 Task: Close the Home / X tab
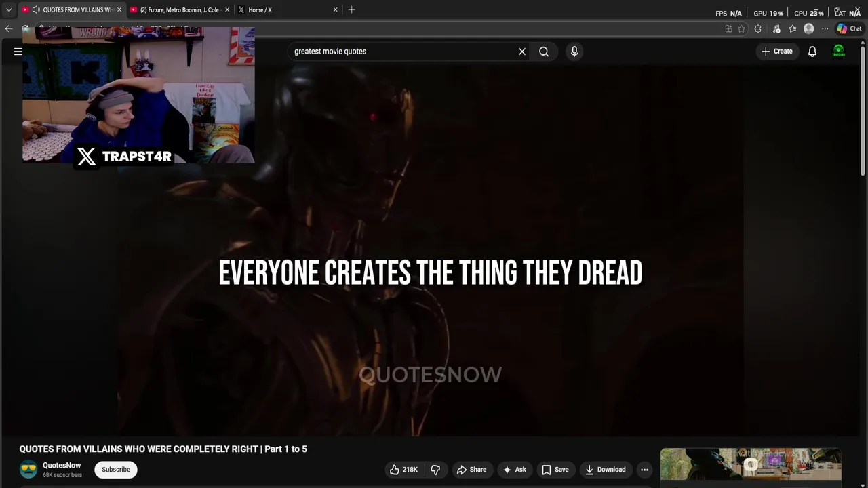pos(335,10)
